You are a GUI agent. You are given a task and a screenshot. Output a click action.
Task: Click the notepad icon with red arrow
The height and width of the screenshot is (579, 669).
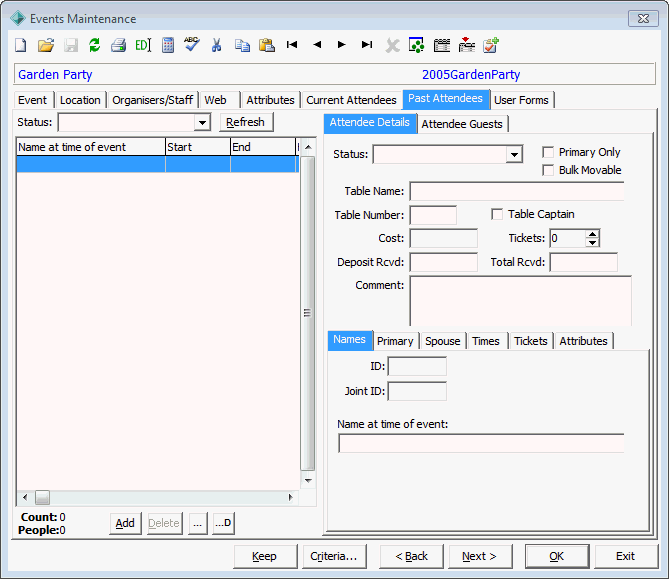(466, 44)
